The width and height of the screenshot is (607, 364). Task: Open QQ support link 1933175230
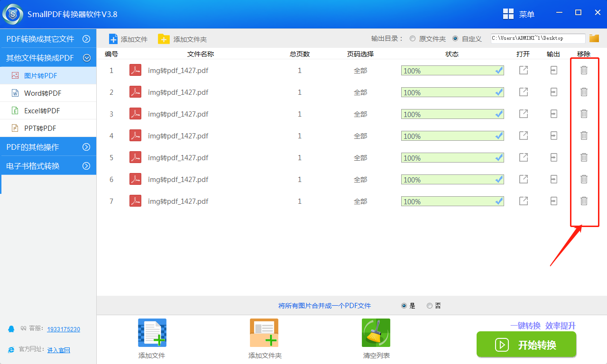(x=64, y=329)
